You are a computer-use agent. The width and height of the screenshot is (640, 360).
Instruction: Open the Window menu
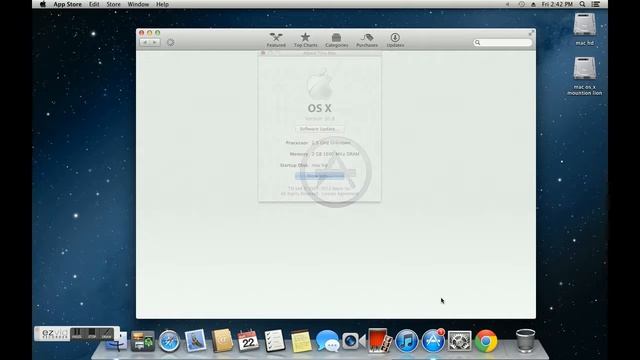[138, 4]
